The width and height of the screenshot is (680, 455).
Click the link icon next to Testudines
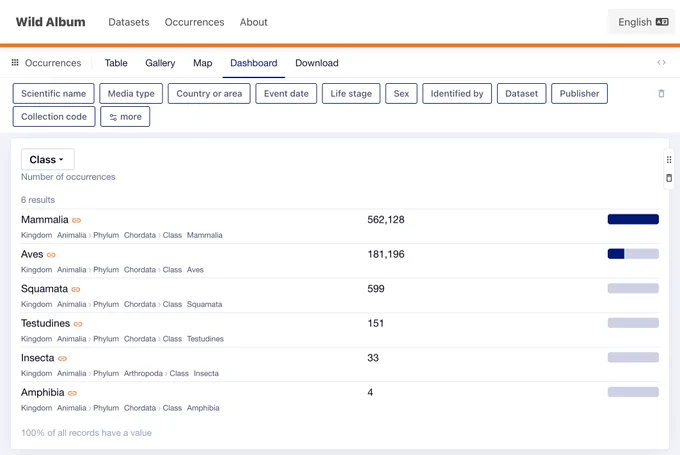click(78, 324)
